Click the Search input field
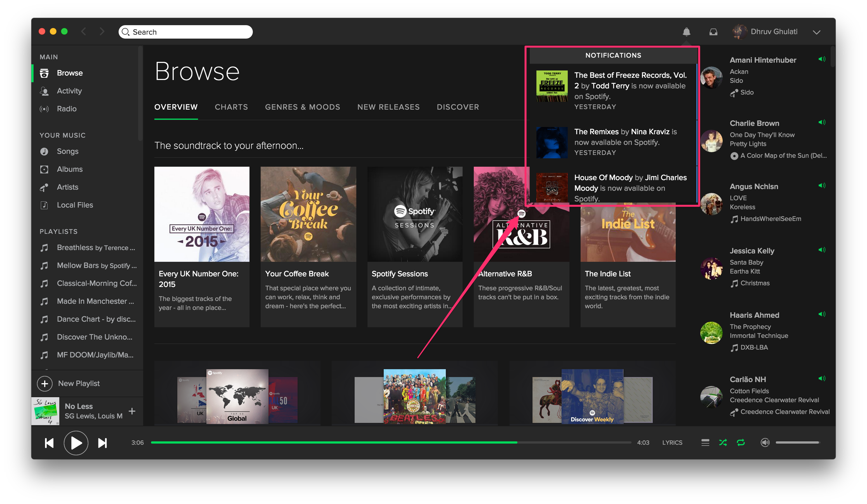Screen dimensions: 867x504 (185, 32)
